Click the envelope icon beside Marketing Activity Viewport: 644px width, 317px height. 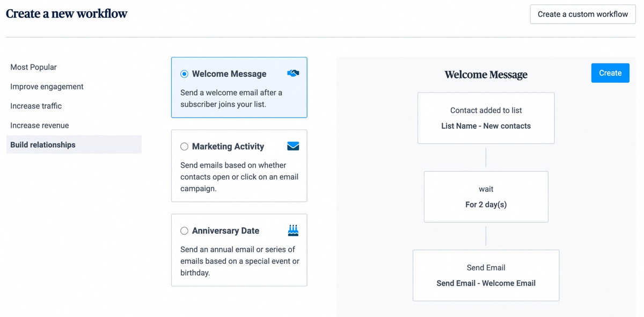(x=293, y=146)
